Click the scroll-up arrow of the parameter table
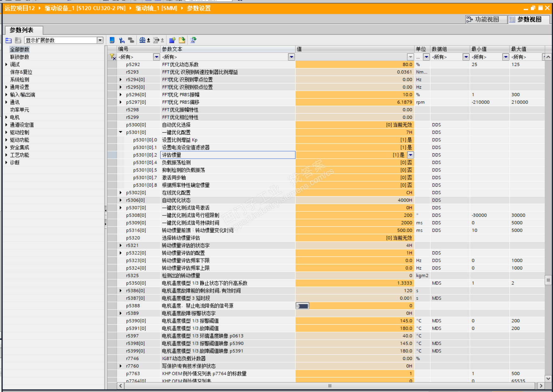Image resolution: width=553 pixels, height=392 pixels. pyautogui.click(x=548, y=57)
